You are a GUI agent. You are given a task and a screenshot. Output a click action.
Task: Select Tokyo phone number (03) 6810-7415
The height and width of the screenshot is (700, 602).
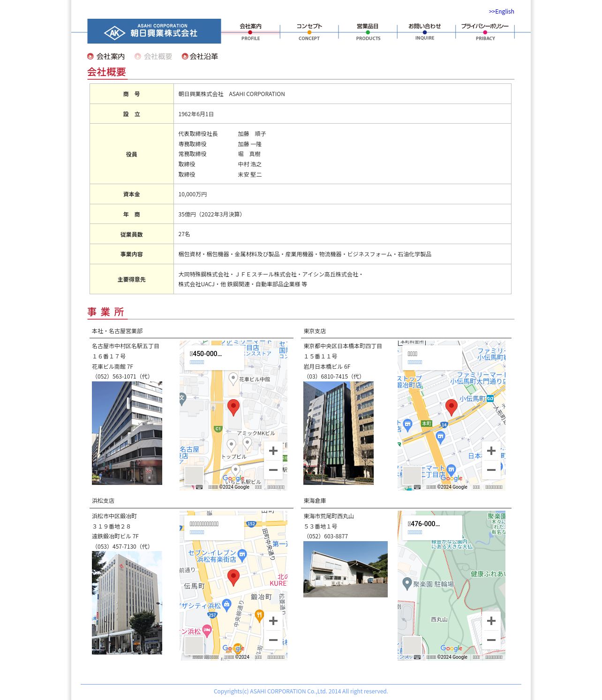(x=334, y=377)
